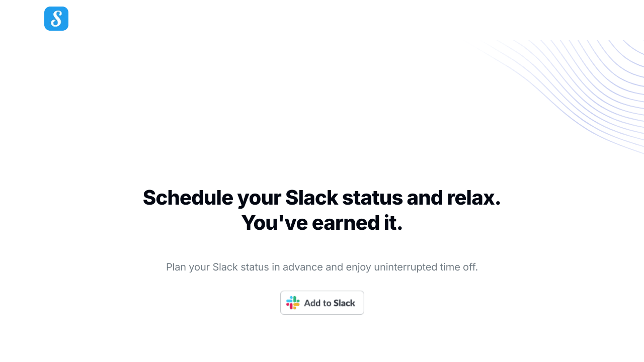Click the blue S logo icon
The image size is (644, 362).
coord(56,19)
